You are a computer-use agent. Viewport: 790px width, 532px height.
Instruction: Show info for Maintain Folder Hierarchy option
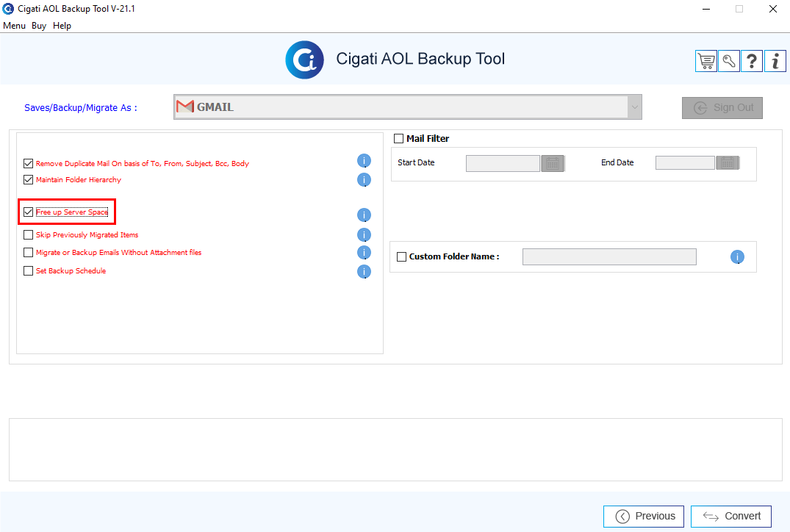[364, 180]
